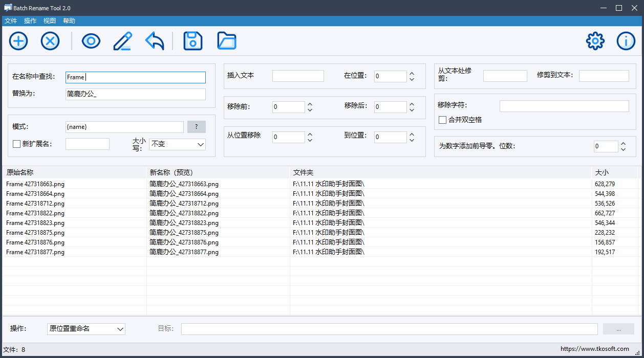Increase the 移除后 value with up arrow
644x358 pixels.
click(x=412, y=104)
